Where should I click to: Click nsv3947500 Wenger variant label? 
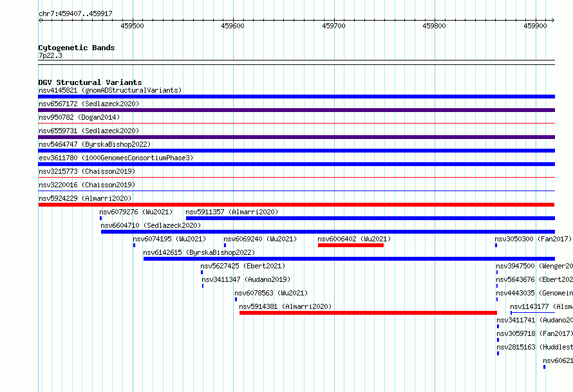click(x=534, y=266)
